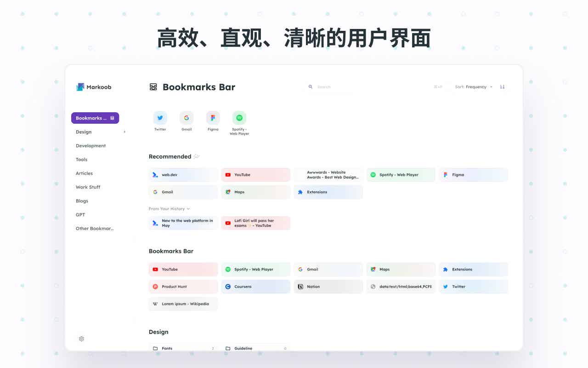The image size is (588, 368).
Task: Select the Coursera bookmark entry
Action: (255, 286)
